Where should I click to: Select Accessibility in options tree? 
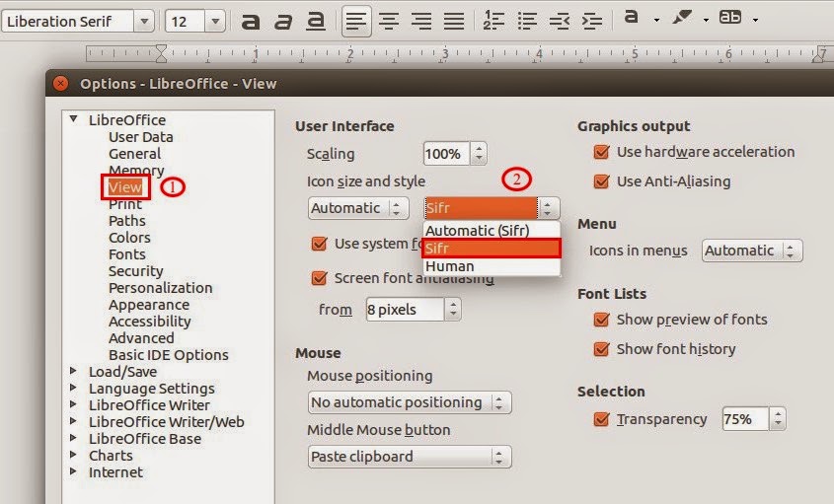pos(150,322)
